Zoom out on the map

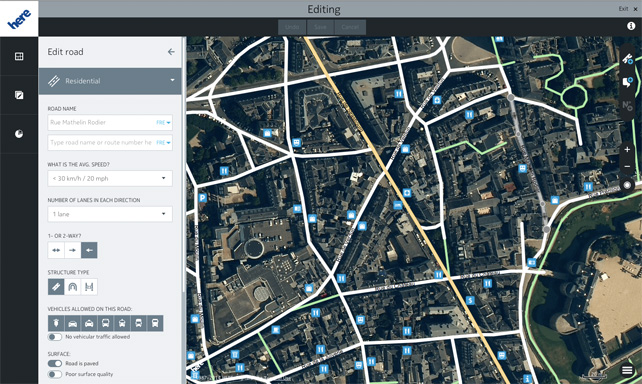click(627, 167)
